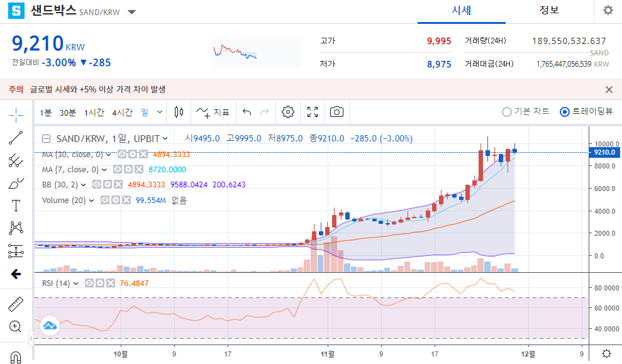Expand the time interval dropdown next to 일

point(160,112)
